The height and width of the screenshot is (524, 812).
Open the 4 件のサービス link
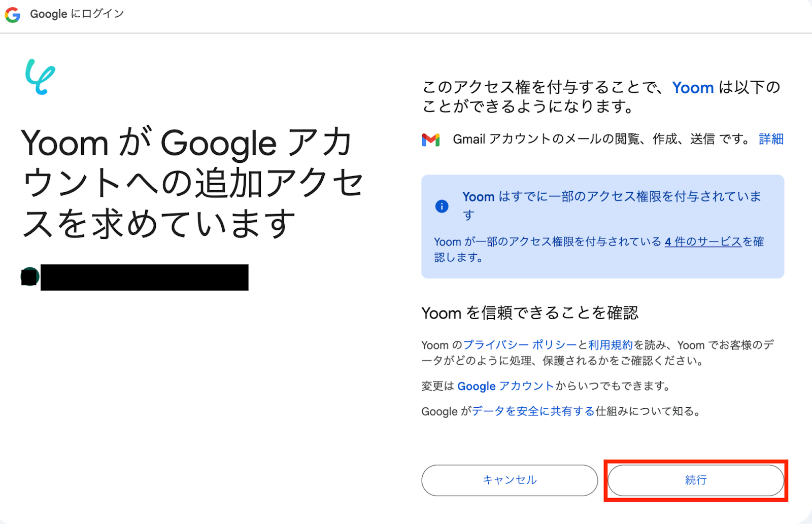703,241
